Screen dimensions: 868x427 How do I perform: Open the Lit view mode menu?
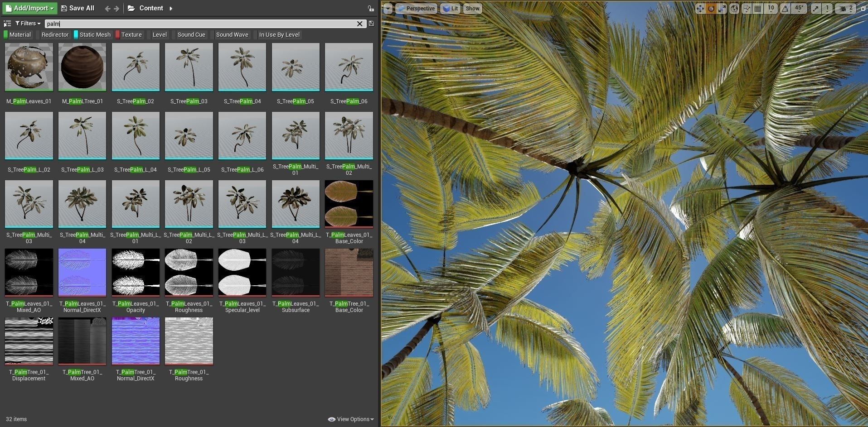click(450, 8)
